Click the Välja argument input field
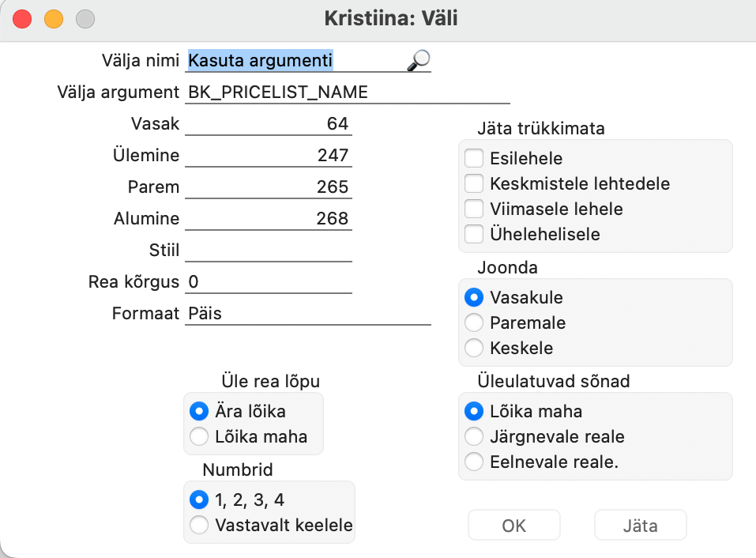The width and height of the screenshot is (756, 558). pos(347,92)
